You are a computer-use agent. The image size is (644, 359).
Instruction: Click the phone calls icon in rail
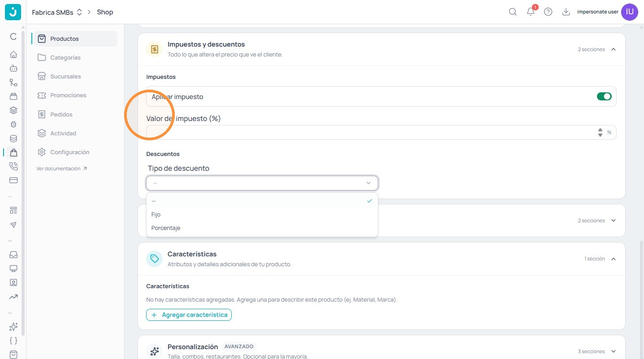point(13,166)
